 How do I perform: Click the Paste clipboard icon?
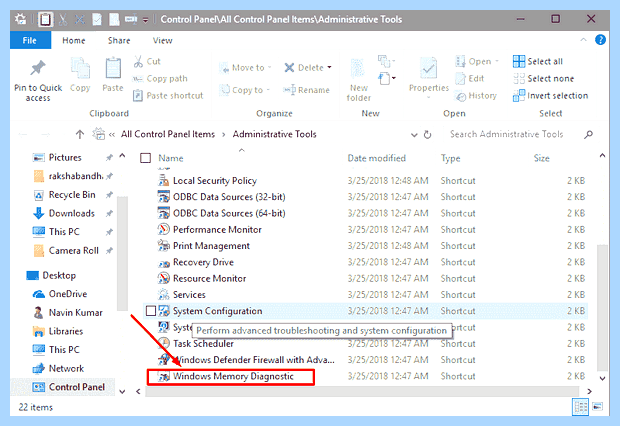113,68
